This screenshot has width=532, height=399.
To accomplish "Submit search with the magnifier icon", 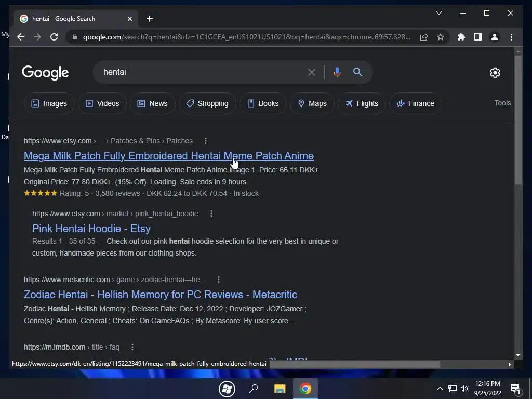I will 357,72.
